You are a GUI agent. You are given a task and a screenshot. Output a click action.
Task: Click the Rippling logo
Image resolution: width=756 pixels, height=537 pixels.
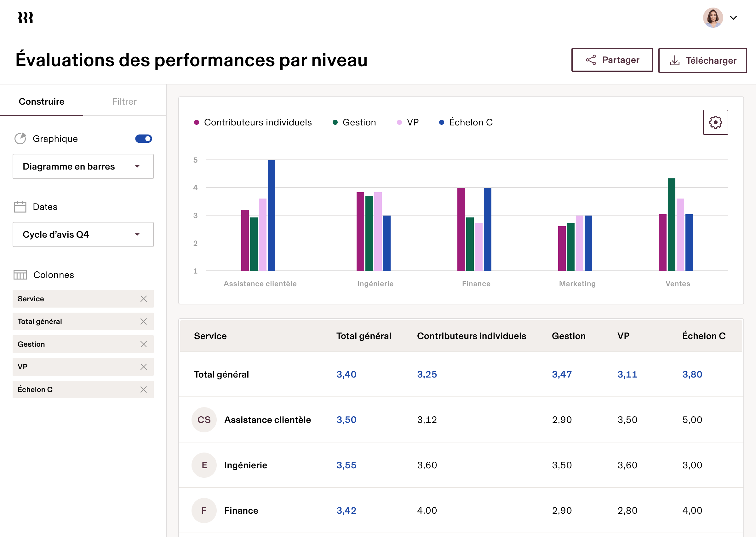25,18
